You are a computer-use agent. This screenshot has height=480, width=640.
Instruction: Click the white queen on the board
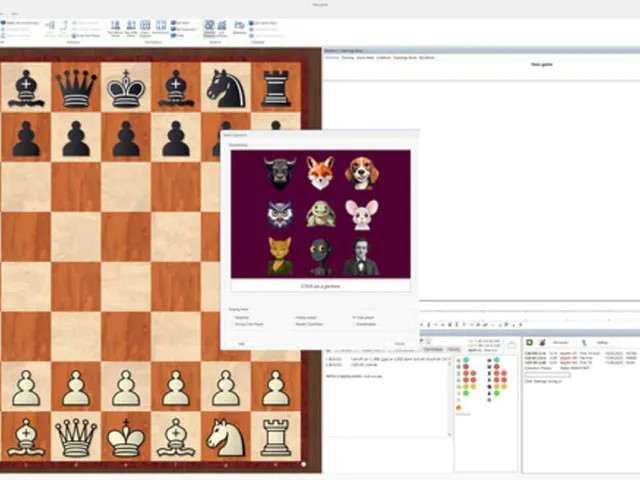[76, 437]
